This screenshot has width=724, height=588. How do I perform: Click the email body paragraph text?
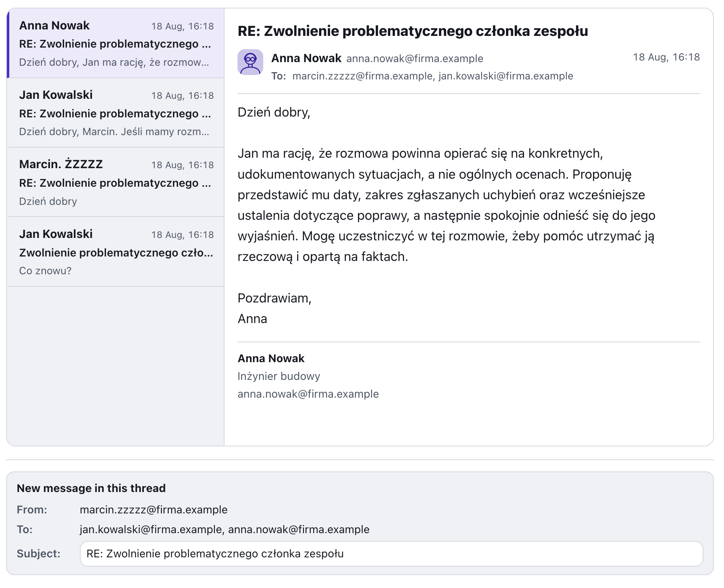[x=446, y=205]
